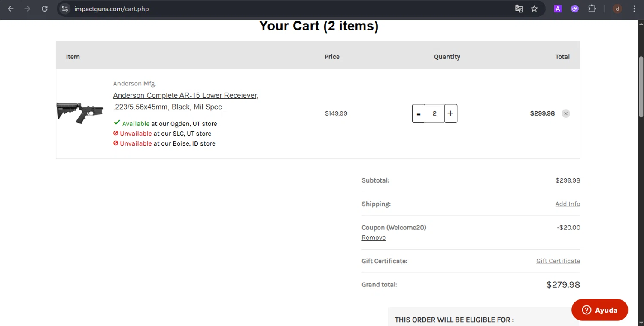The image size is (644, 326).
Task: Click the item price $149.99
Action: (336, 113)
